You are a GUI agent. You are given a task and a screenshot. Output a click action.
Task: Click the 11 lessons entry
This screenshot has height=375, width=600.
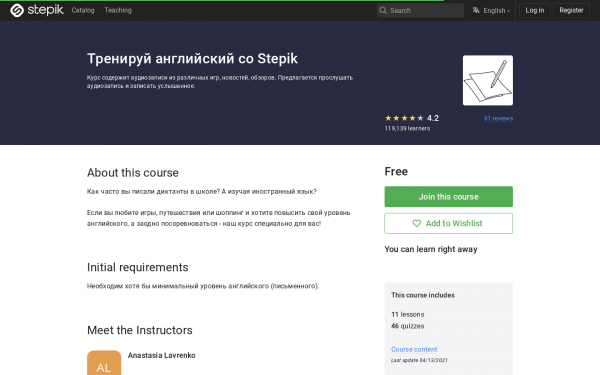point(408,314)
